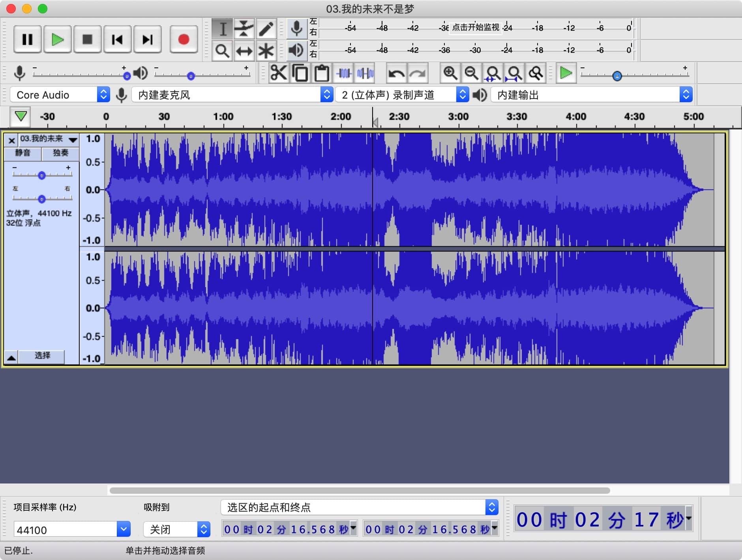Image resolution: width=742 pixels, height=560 pixels.
Task: Select the Selection (I-beam) tool
Action: point(223,29)
